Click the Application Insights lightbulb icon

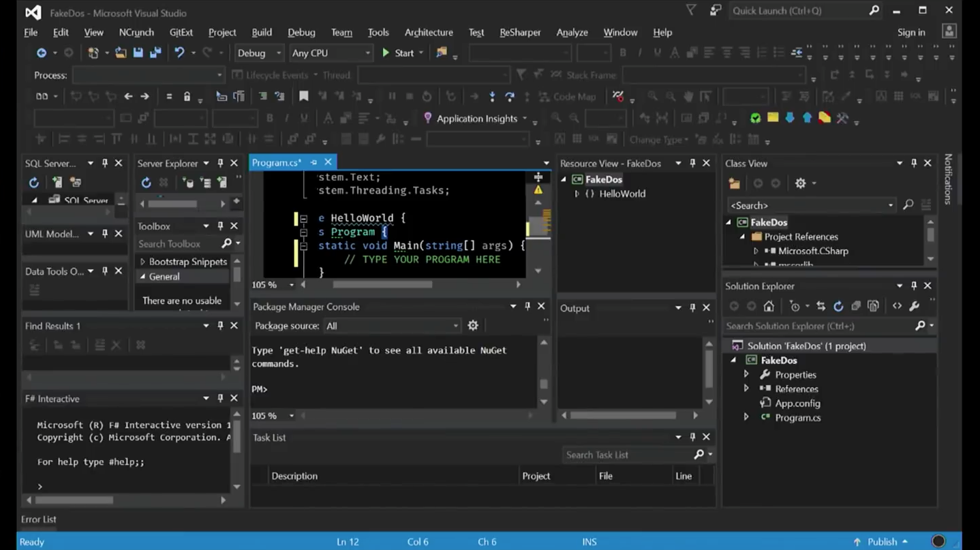[427, 118]
